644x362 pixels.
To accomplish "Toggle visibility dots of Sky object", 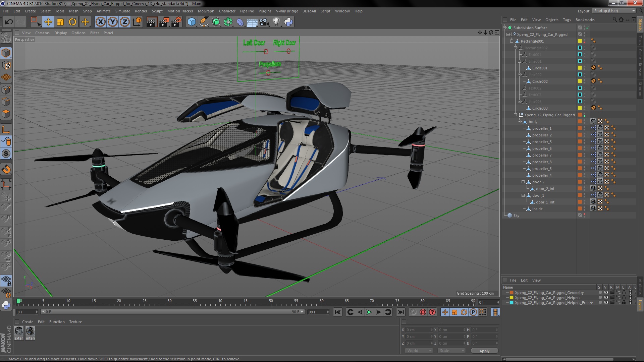I will [584, 216].
